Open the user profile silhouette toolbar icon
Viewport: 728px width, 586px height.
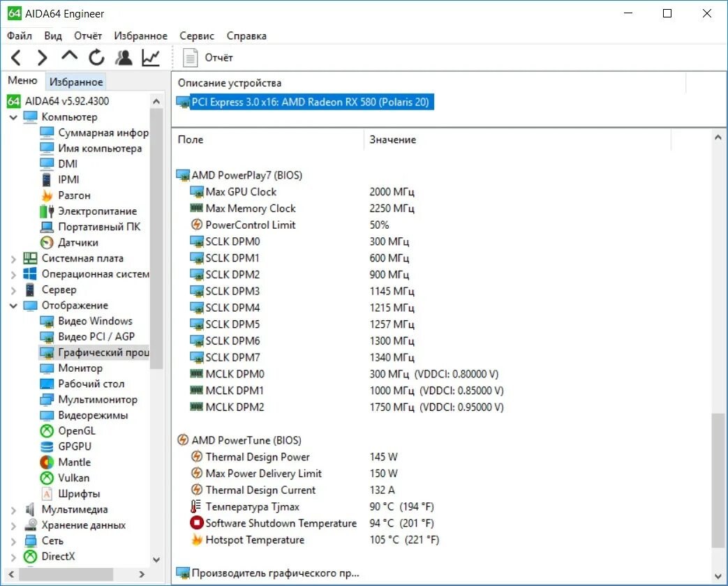click(124, 57)
